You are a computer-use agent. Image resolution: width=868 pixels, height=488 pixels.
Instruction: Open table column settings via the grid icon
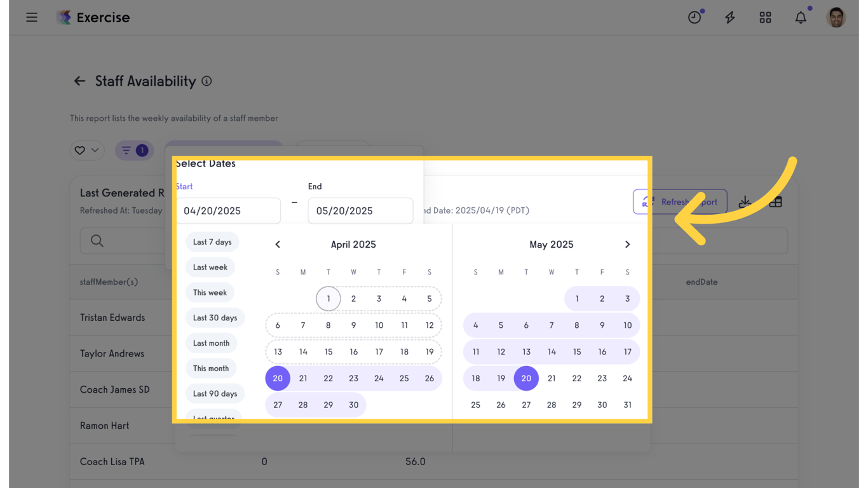pos(775,201)
